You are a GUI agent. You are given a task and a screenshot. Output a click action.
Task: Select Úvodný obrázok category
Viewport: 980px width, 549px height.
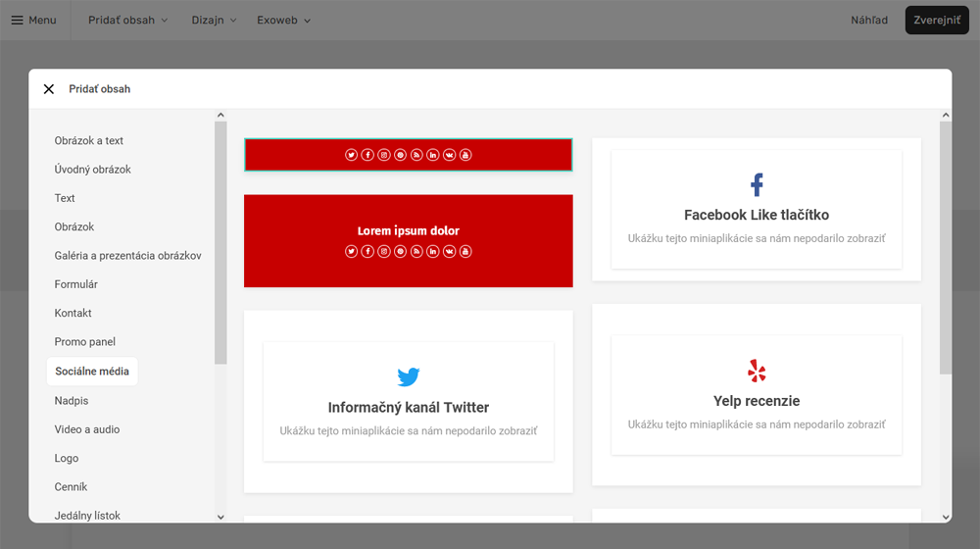pos(92,170)
